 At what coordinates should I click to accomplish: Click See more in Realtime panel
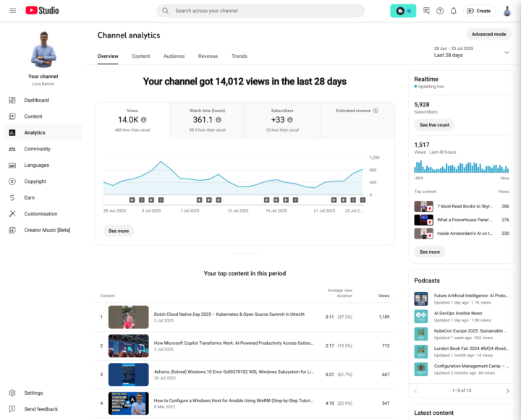tap(430, 252)
